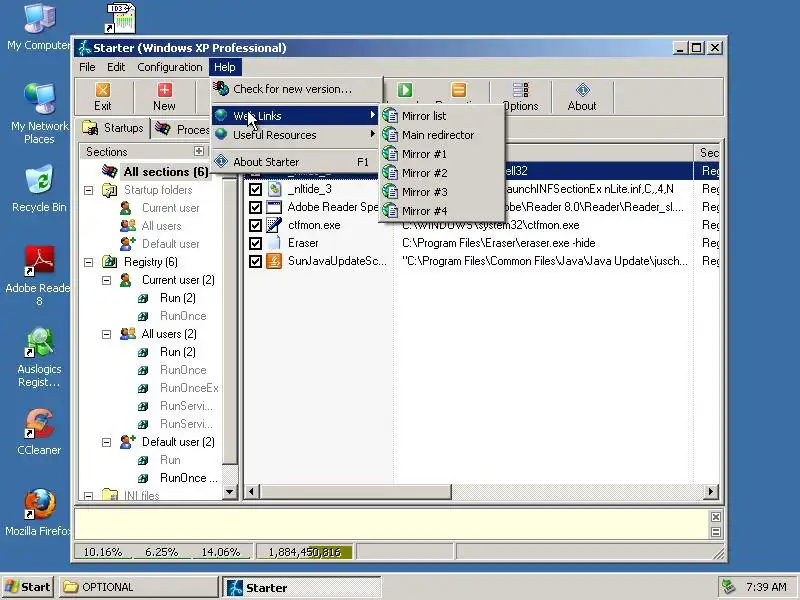Open the Useful Resources submenu

click(x=296, y=135)
